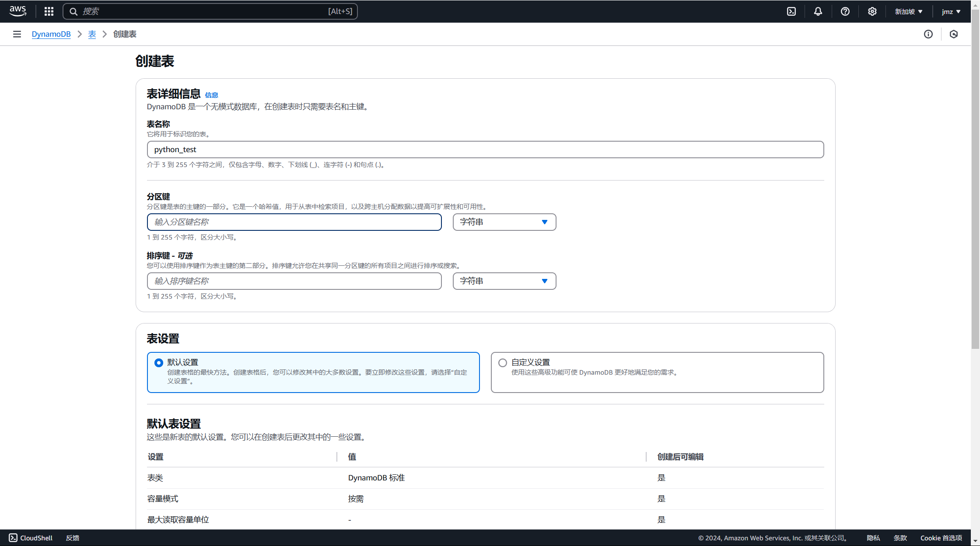Click 创建表 breadcrumb text
980x546 pixels.
125,34
